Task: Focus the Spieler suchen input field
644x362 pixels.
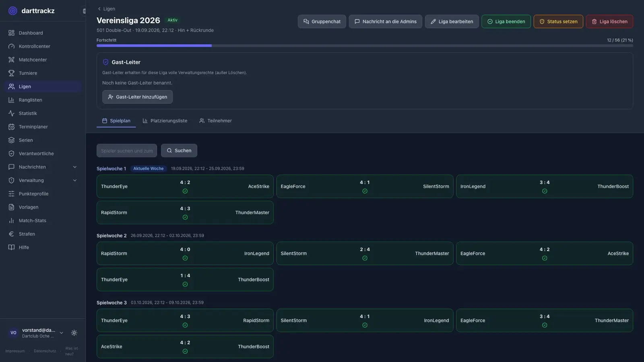Action: click(x=127, y=150)
